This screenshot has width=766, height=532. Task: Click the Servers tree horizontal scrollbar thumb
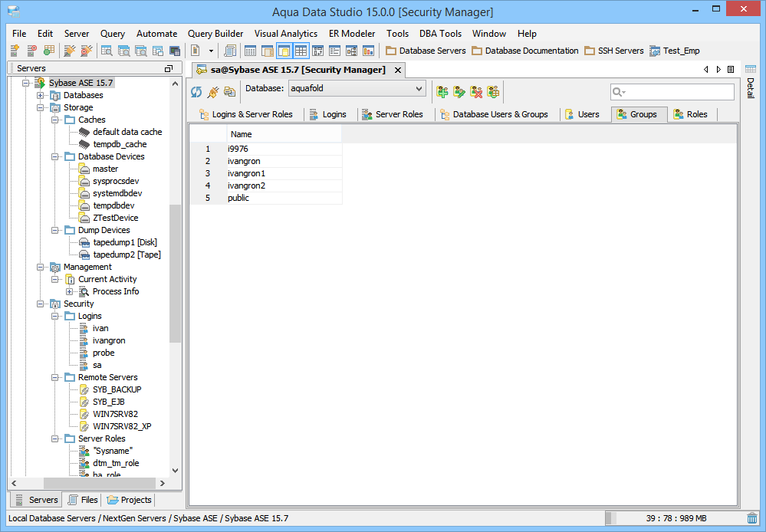pos(100,483)
